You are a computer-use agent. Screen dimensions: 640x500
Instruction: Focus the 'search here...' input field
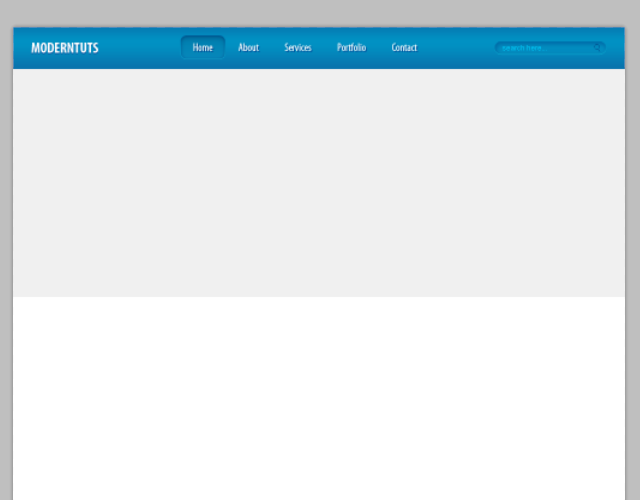click(x=550, y=48)
